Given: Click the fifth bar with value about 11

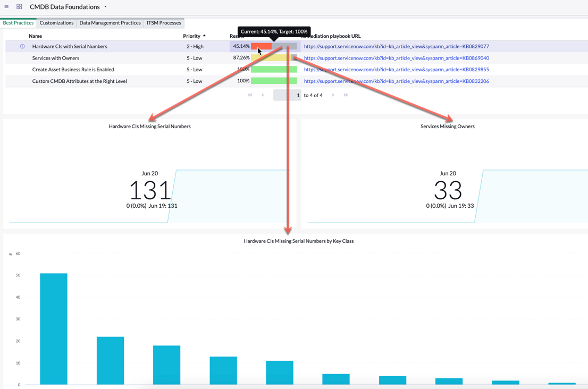Looking at the screenshot, I should pyautogui.click(x=280, y=373).
